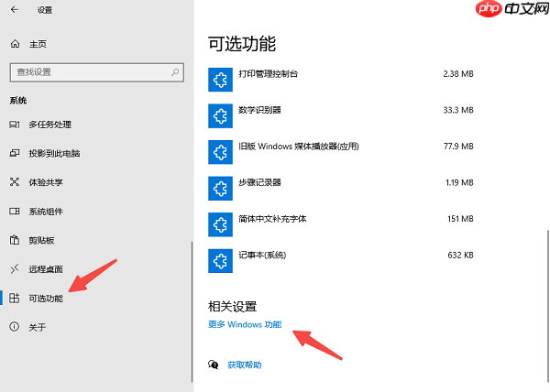The height and width of the screenshot is (392, 550).
Task: Click the search magnifier icon
Action: (175, 72)
